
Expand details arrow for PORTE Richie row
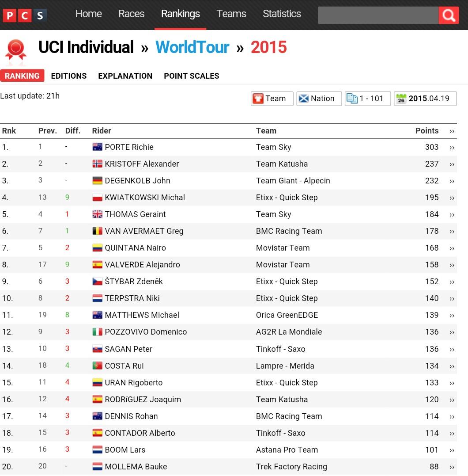click(x=452, y=148)
